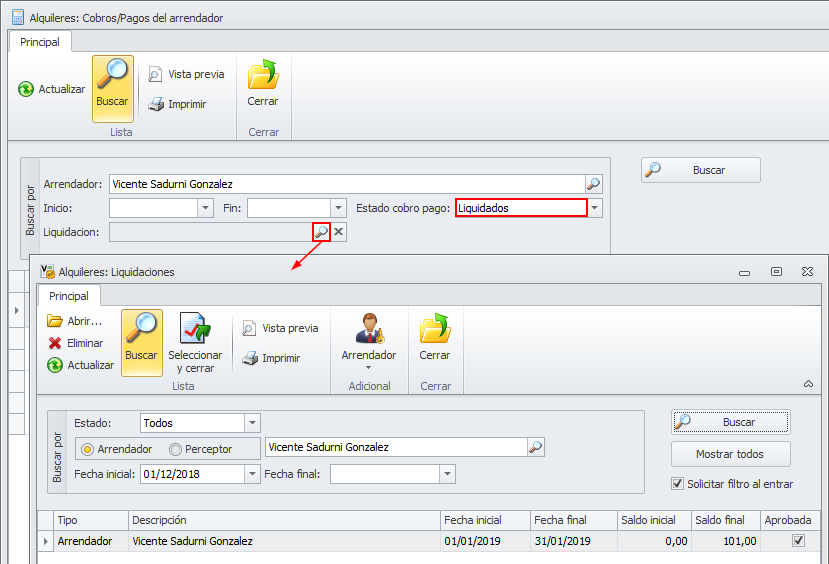
Task: Click the Buscar button in Liquidaciones filter panel
Action: click(x=731, y=422)
